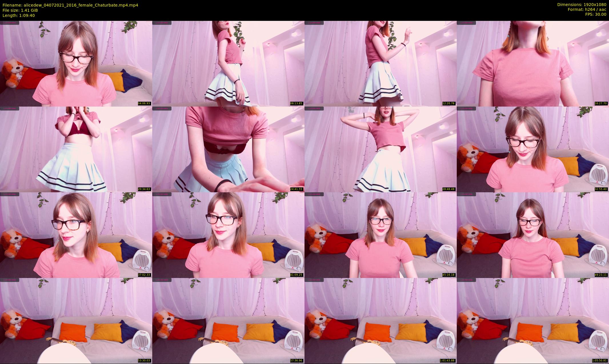The image size is (609, 364).
Task: Click the Dimensions 1920x1080 text
Action: (x=582, y=5)
